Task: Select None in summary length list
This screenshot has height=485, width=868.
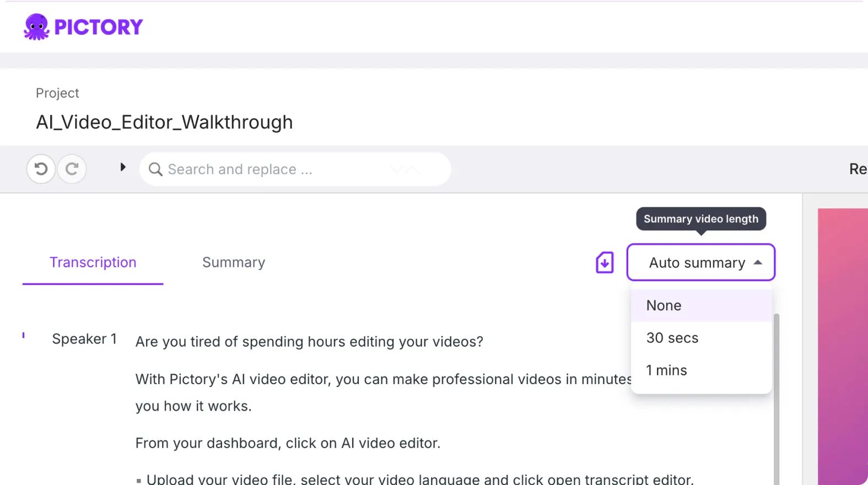Action: click(701, 305)
